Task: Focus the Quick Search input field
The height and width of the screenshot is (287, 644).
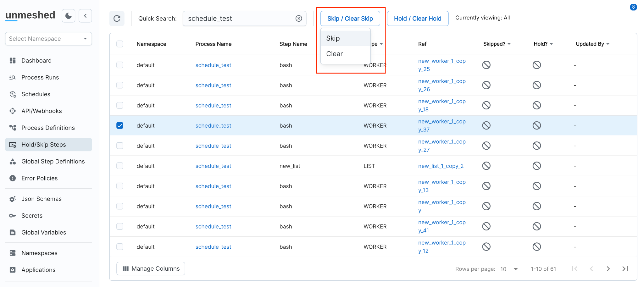Action: [x=240, y=19]
